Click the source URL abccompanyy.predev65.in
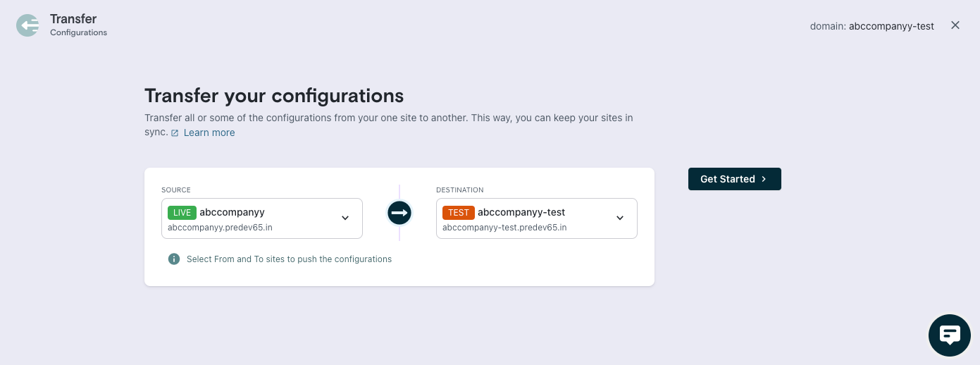Image resolution: width=980 pixels, height=365 pixels. 220,228
